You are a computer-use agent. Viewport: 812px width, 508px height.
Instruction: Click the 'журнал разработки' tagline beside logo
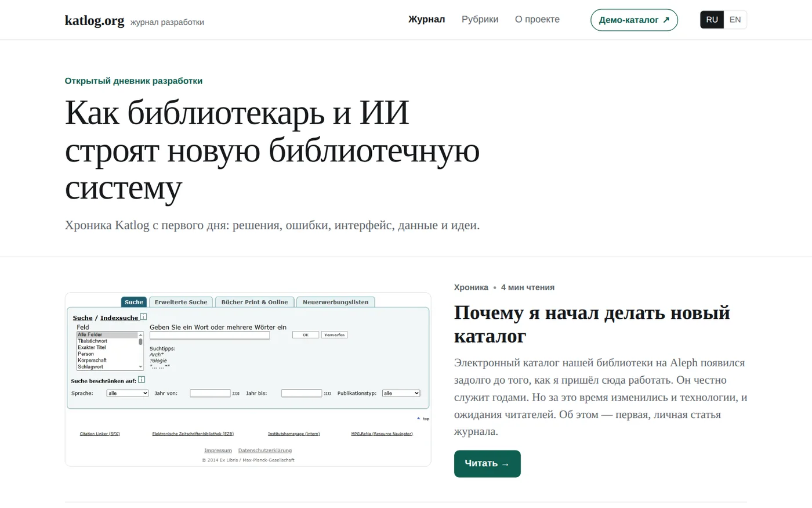point(167,22)
